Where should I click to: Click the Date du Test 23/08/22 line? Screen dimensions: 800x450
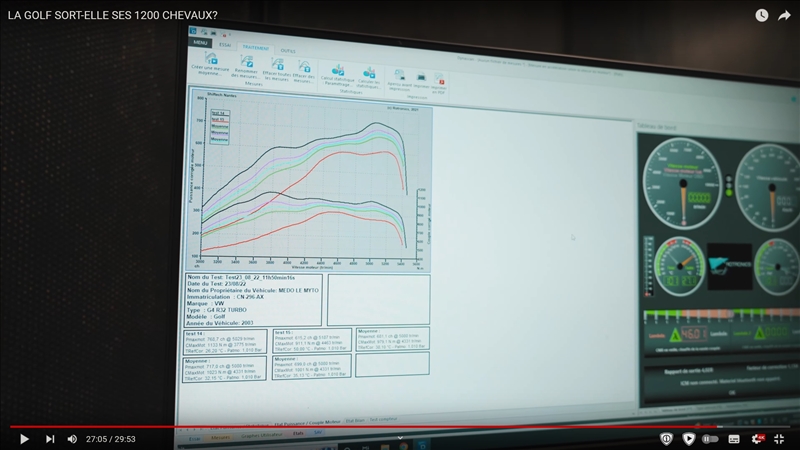click(216, 284)
